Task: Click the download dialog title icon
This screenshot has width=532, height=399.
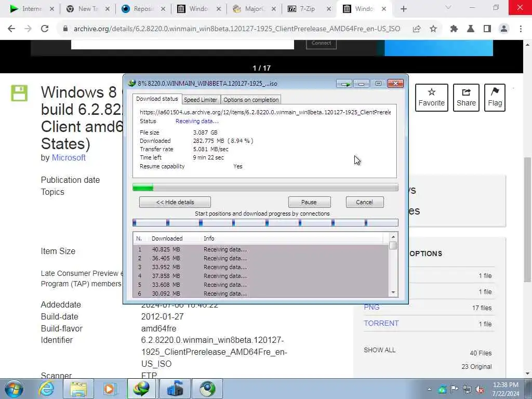Action: coord(131,84)
